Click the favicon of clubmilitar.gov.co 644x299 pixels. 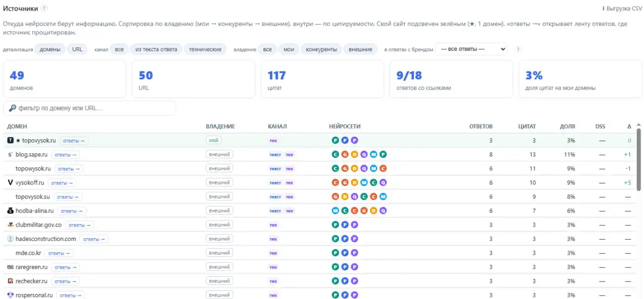click(x=11, y=225)
